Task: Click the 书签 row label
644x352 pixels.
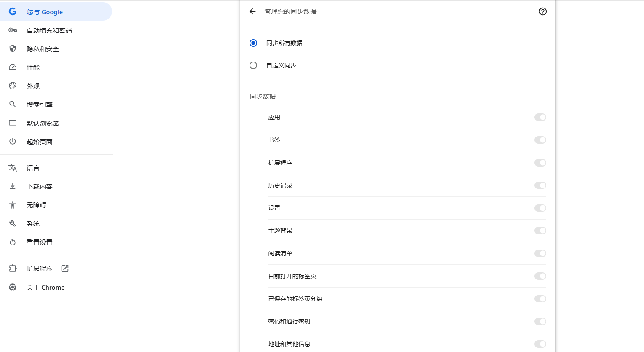Action: (274, 140)
